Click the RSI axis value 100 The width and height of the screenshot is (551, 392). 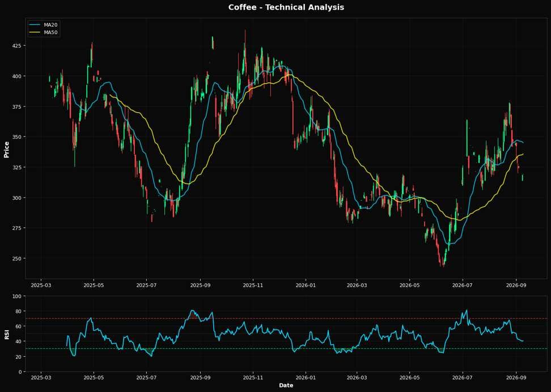coord(18,296)
